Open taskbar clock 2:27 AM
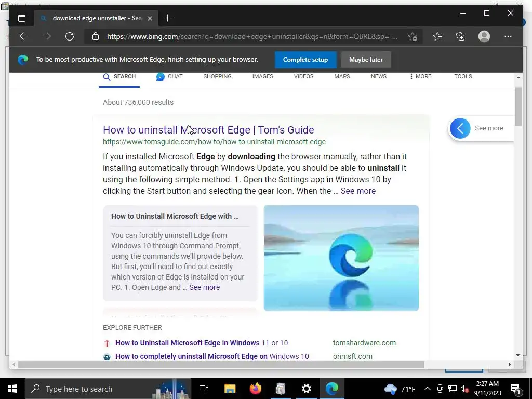Viewport: 532px width, 399px height. click(x=487, y=389)
